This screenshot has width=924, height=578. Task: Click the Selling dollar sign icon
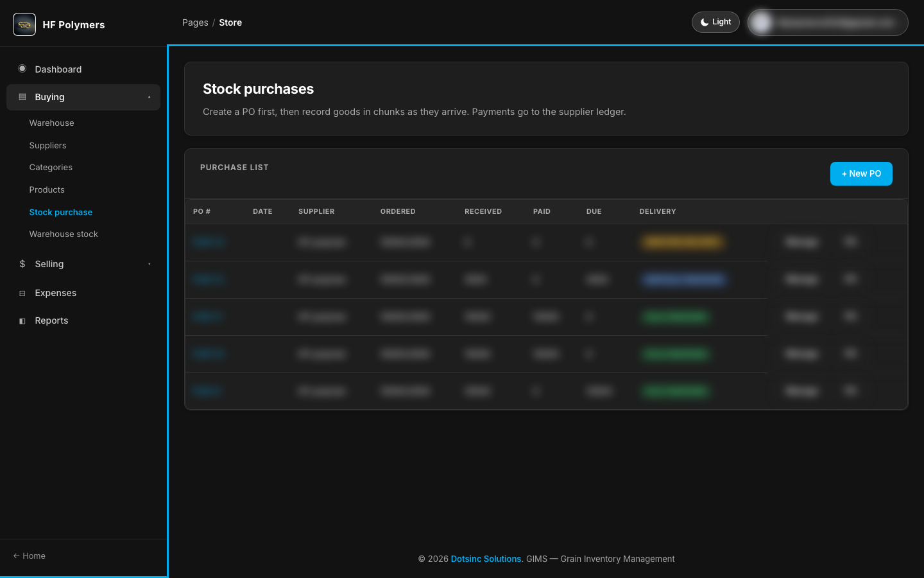pos(22,264)
